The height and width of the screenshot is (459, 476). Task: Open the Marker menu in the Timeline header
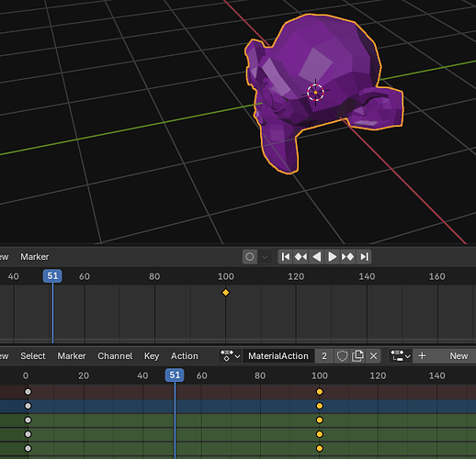click(35, 257)
